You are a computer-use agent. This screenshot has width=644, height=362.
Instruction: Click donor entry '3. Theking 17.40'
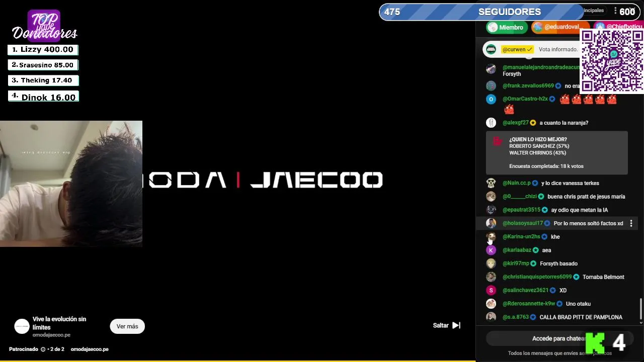pos(43,80)
